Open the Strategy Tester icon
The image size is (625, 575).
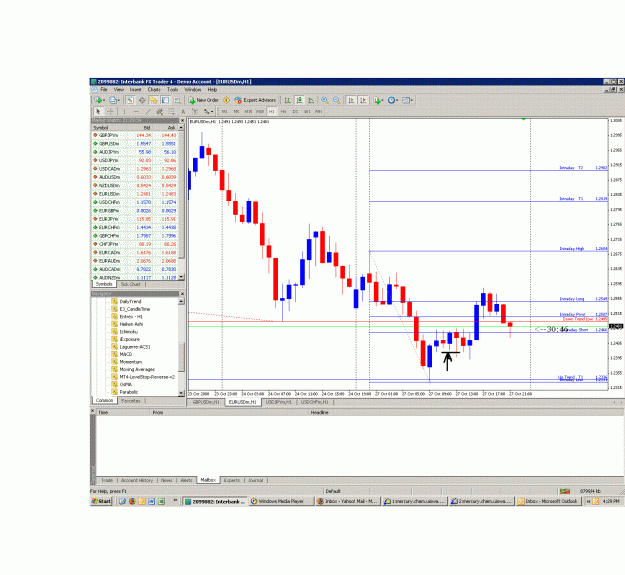tap(177, 100)
